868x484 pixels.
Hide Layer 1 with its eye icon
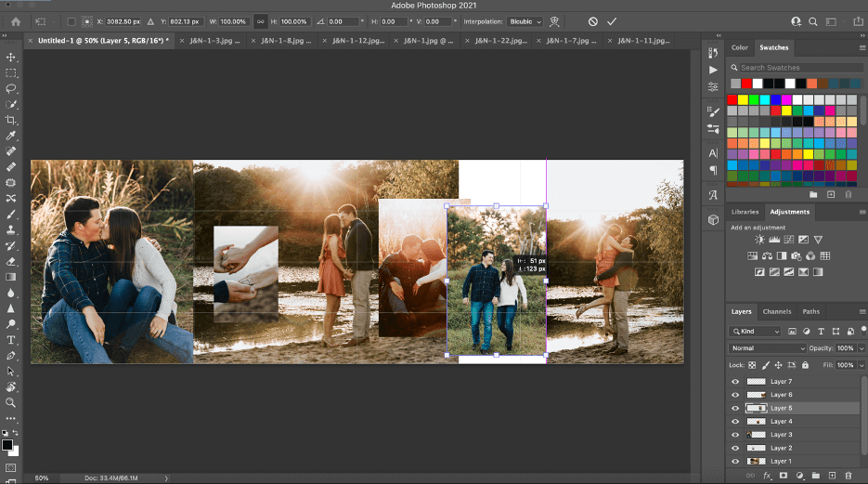(x=735, y=462)
